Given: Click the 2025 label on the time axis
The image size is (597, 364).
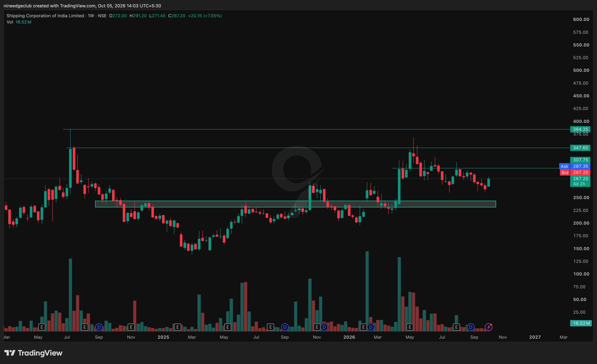Looking at the screenshot, I should click(x=163, y=337).
